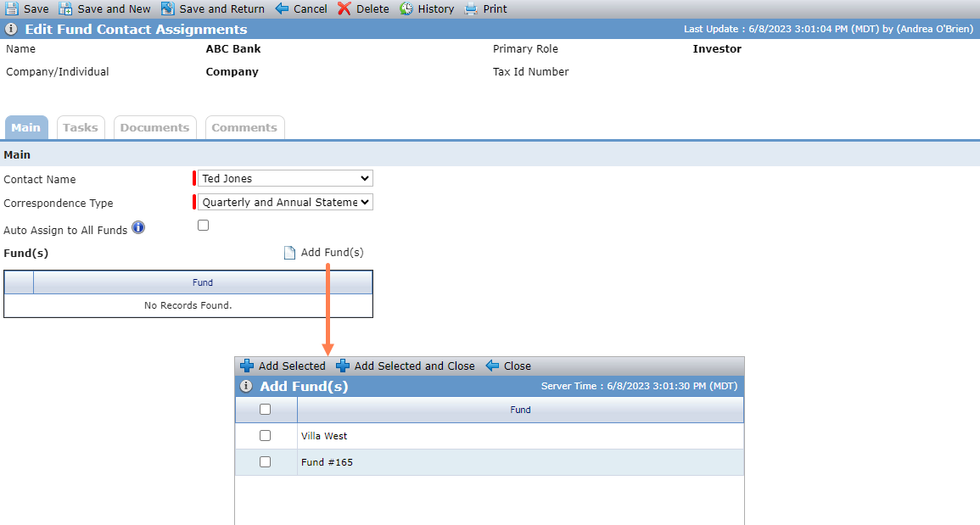Select the Fund #165 row text
Screen dimensions: 980x525
coord(327,462)
